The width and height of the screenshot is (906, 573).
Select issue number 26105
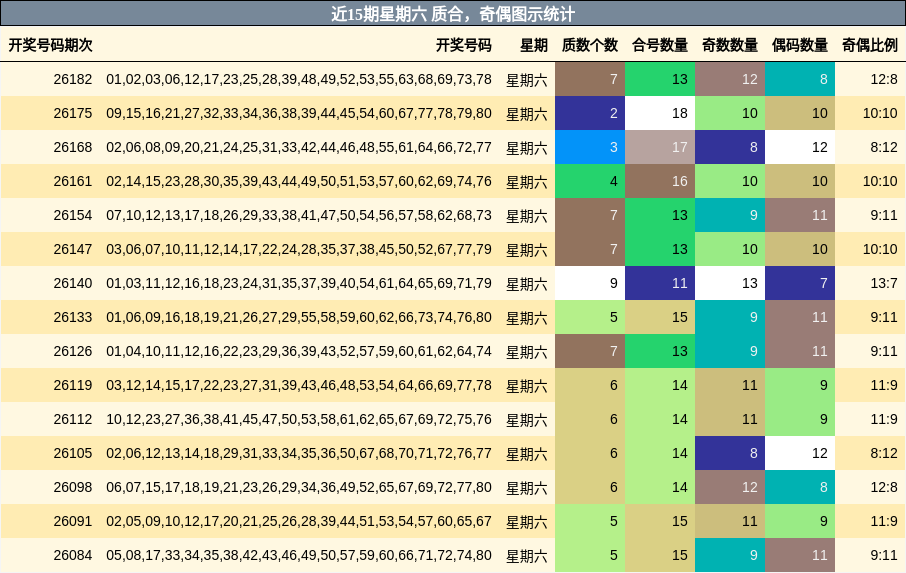pos(73,453)
